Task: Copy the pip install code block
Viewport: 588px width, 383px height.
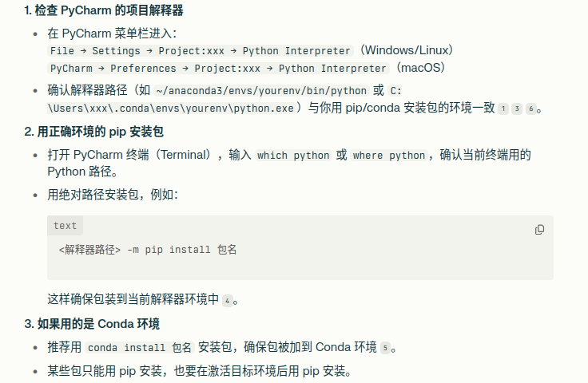Action: coord(539,230)
